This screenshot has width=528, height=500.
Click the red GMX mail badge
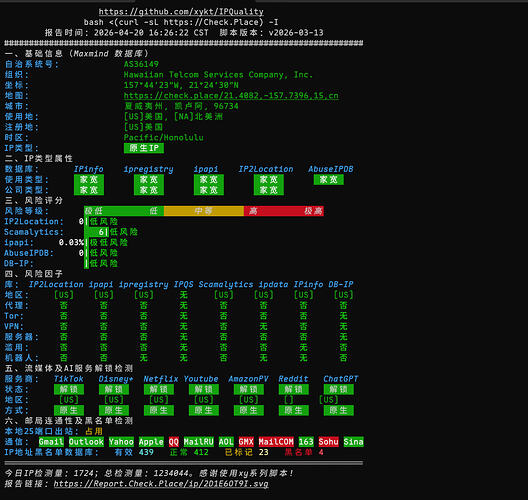tap(246, 441)
